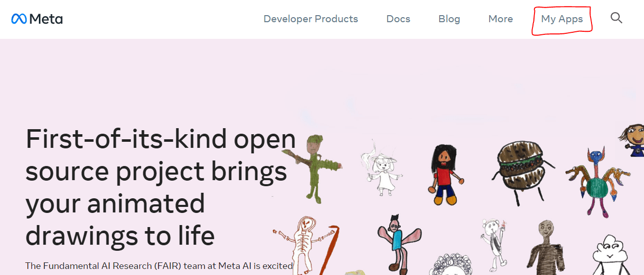Select the pink-winged figure in blue shirt

tap(398, 242)
